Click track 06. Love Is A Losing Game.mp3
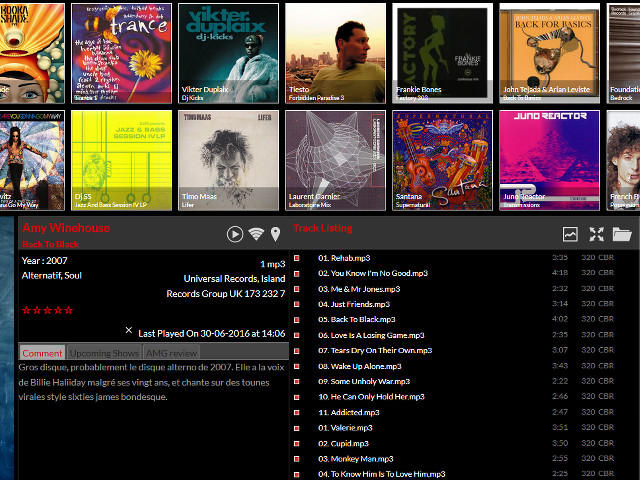 point(371,335)
